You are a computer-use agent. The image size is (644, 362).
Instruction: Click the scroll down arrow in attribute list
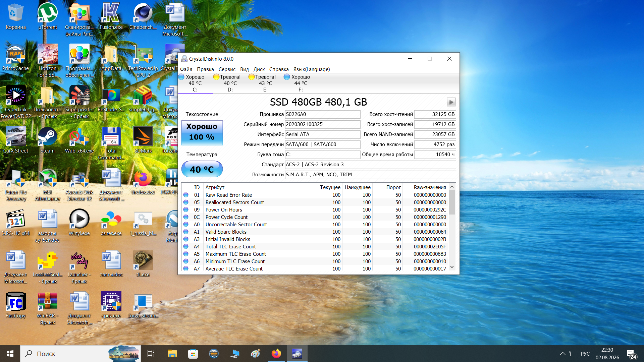click(452, 267)
